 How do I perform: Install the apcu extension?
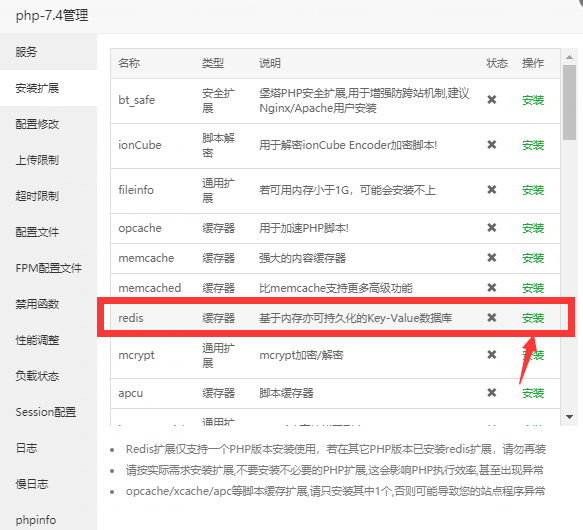[533, 393]
